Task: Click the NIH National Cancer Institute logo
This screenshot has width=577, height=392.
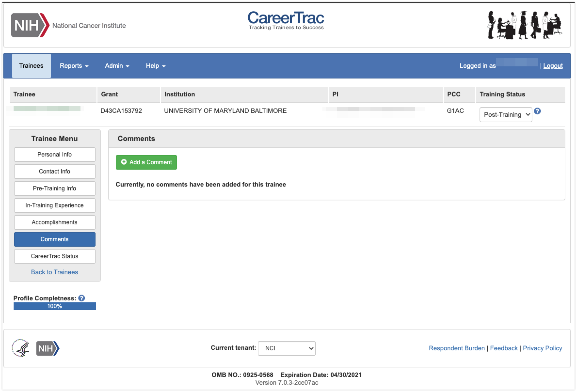Action: (x=68, y=25)
